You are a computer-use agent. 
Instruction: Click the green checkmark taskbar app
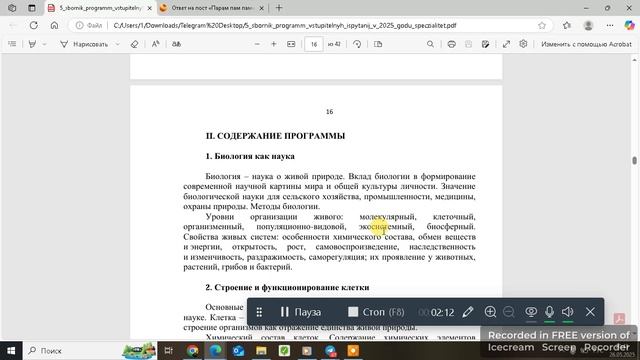click(284, 351)
